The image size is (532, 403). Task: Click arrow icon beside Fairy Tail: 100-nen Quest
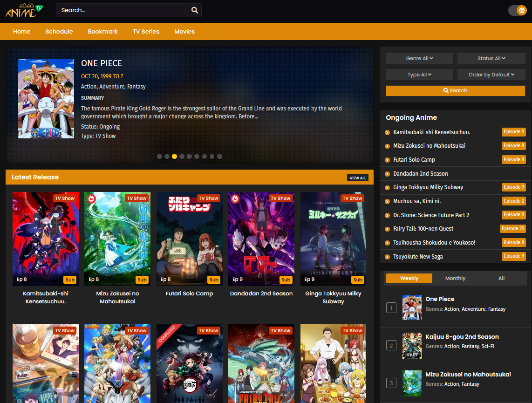coord(387,229)
